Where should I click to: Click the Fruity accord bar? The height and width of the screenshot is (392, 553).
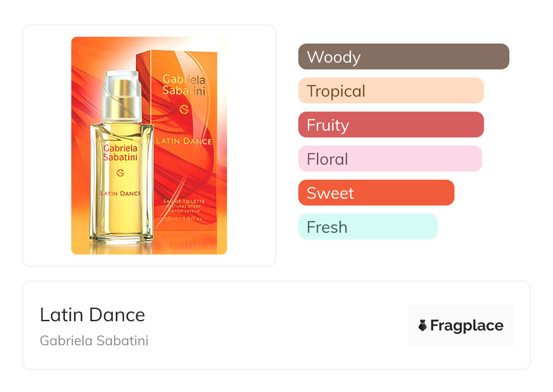coord(390,125)
